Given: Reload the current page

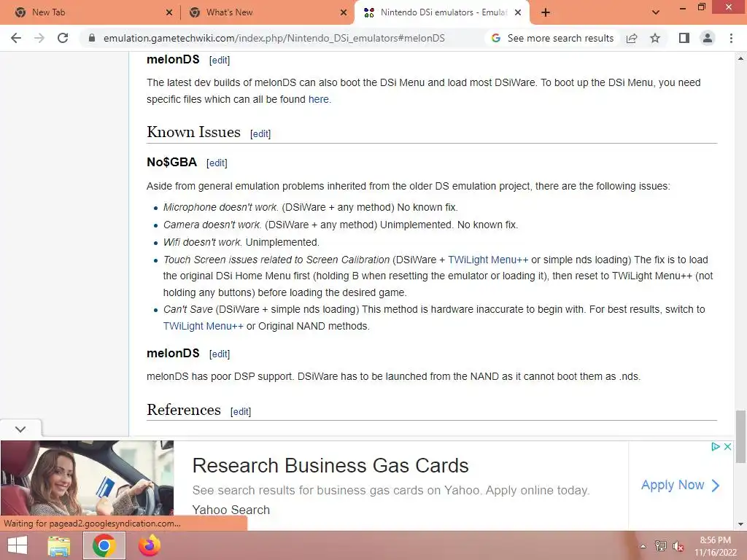Looking at the screenshot, I should (x=63, y=38).
